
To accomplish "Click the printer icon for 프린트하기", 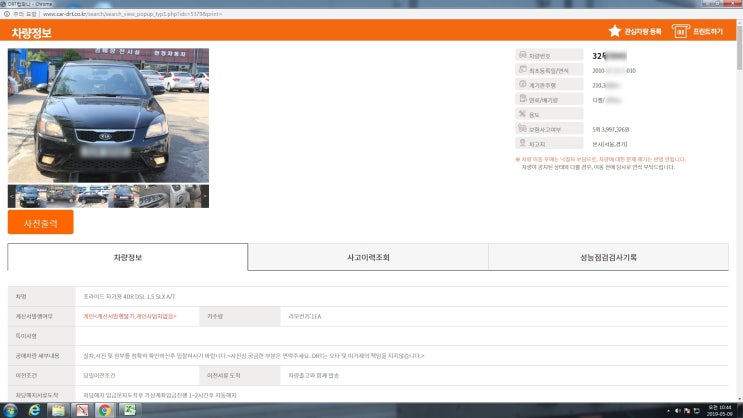I will (680, 31).
